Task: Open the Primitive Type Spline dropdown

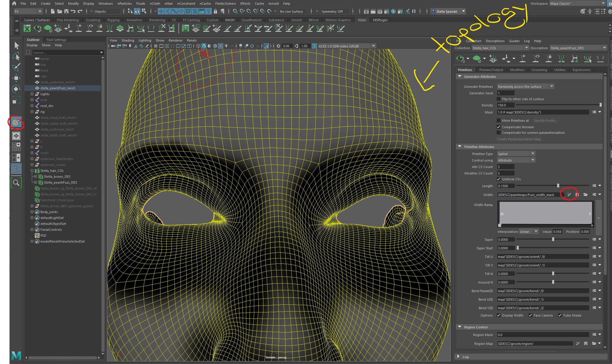Action: pos(533,154)
